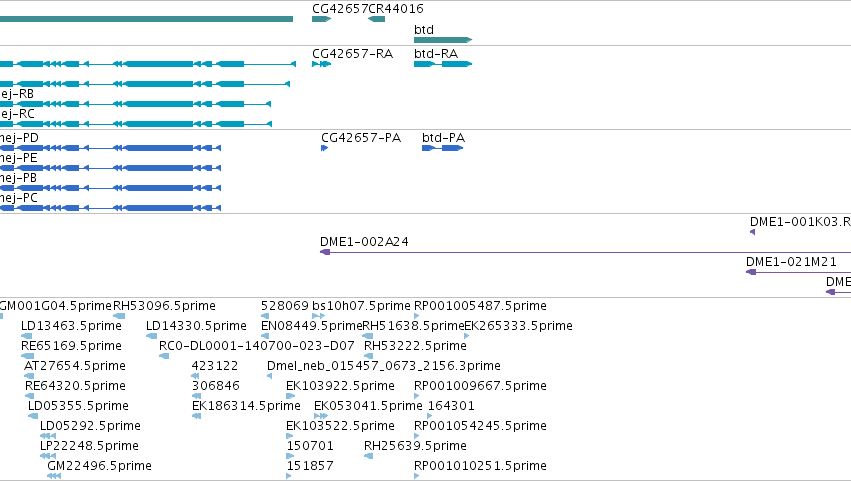Image resolution: width=851 pixels, height=481 pixels.
Task: Click the 164301 EST label
Action: [x=451, y=406]
